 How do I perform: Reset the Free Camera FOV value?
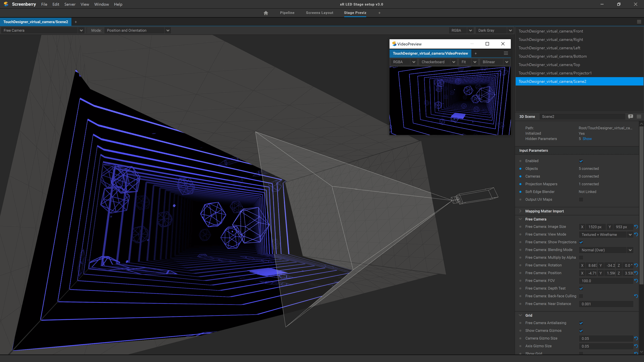pyautogui.click(x=636, y=281)
